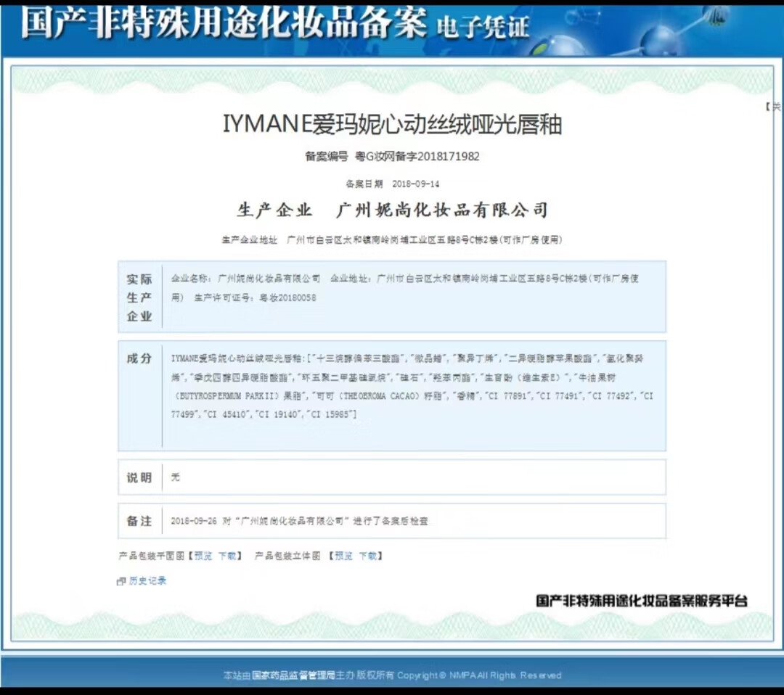Click the product title IYMANE爱玛妮心动丝绒哑光唇釉
784x695 pixels.
coord(393,124)
